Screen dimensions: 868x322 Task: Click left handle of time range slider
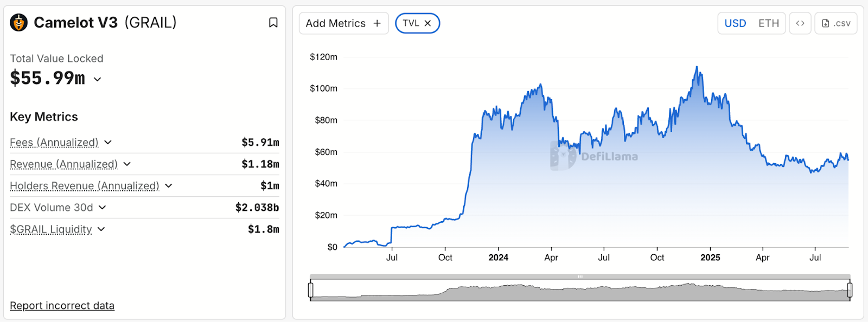pyautogui.click(x=310, y=290)
